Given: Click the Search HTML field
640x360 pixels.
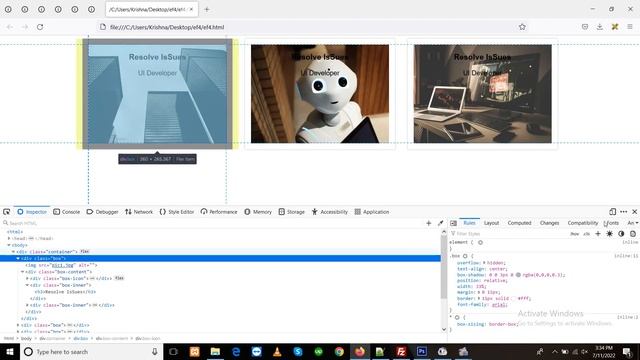Looking at the screenshot, I should 212,223.
